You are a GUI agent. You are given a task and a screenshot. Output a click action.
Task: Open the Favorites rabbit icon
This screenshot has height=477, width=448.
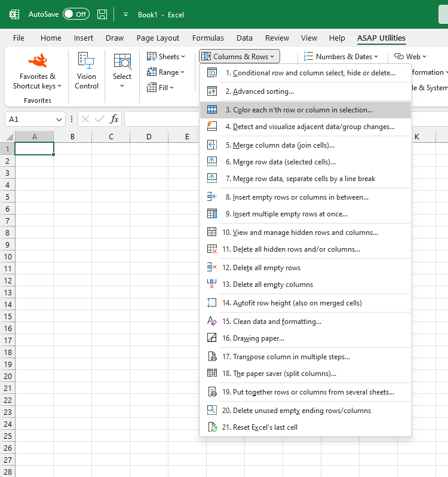point(38,60)
